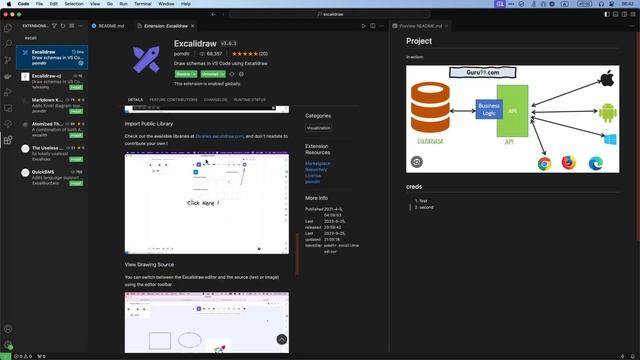Click the extensions search input field
This screenshot has width=640, height=360.
point(52,38)
